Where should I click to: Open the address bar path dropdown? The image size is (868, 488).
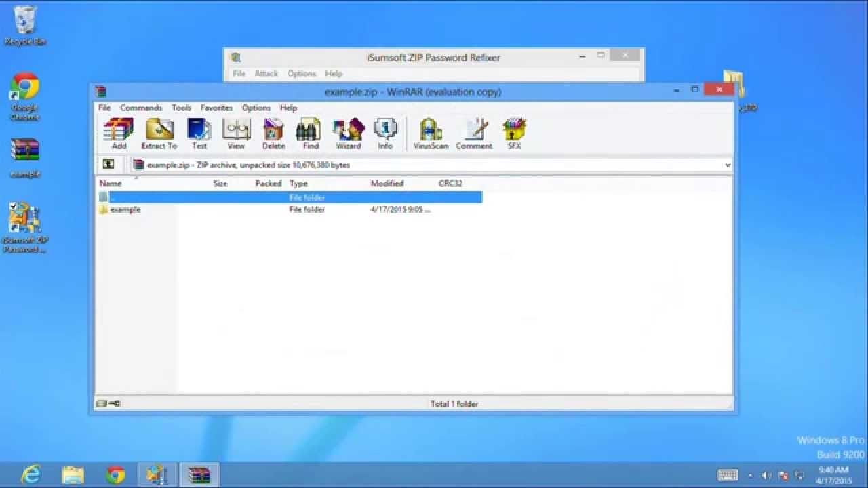(727, 165)
